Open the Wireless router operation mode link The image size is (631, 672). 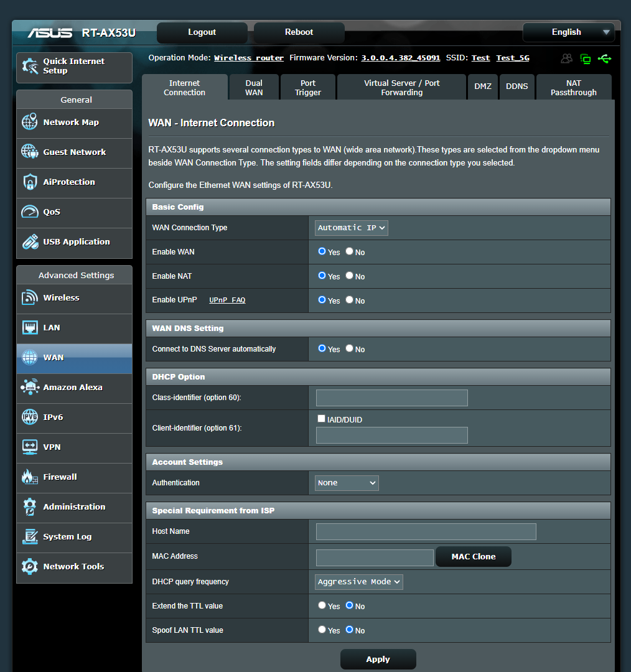(249, 58)
